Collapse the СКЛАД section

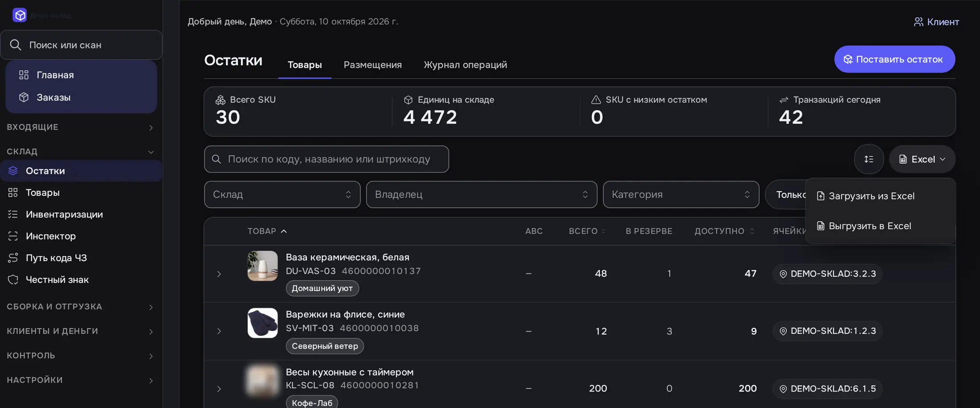[x=81, y=152]
